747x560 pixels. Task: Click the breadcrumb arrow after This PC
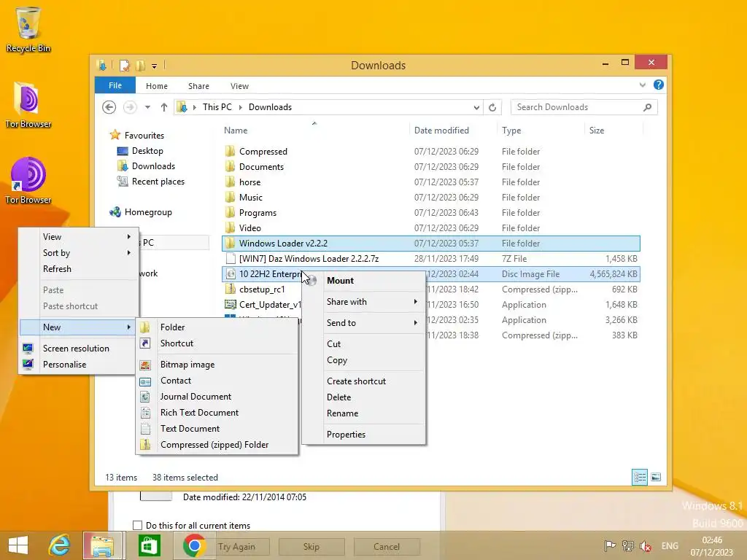coord(240,108)
